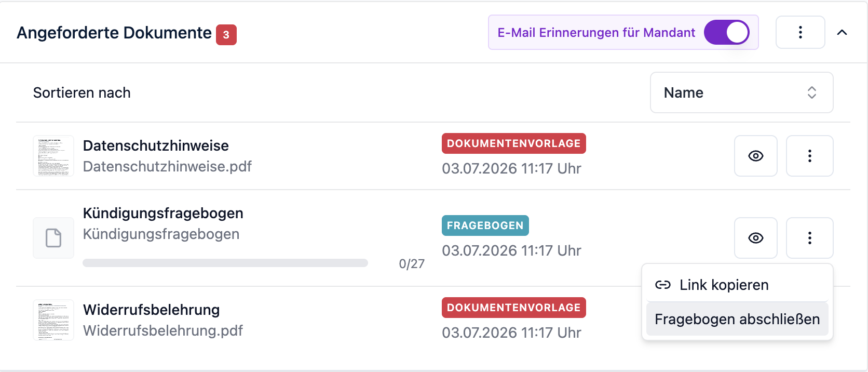Click the DOKUMENTENVORLAGE tag on Widerrufsbelehrung

click(x=514, y=308)
